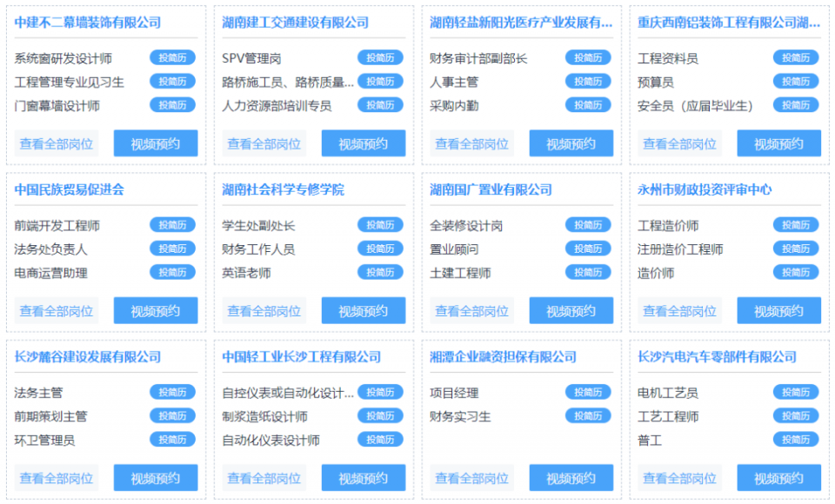The height and width of the screenshot is (504, 835).
Task: Submit resume for 土建工程师
Action: (588, 272)
